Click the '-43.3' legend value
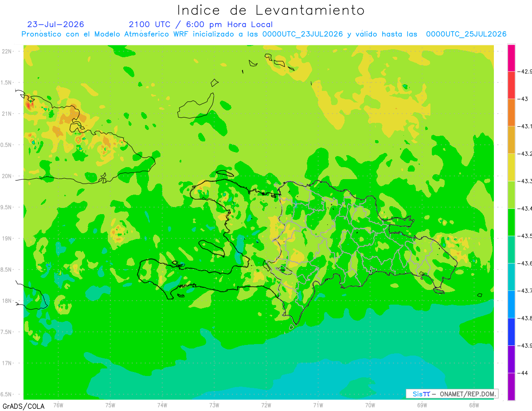 click(525, 181)
